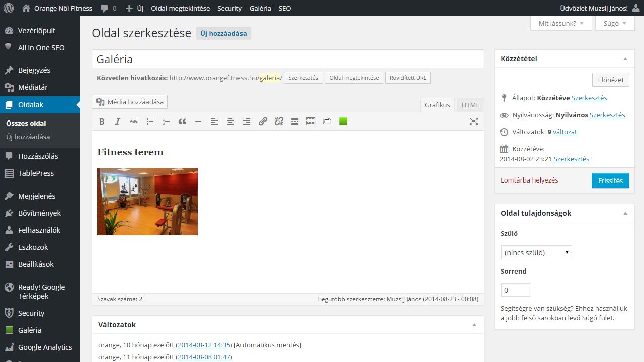Switch to the HTML editor tab
Image resolution: width=644 pixels, height=362 pixels.
471,105
